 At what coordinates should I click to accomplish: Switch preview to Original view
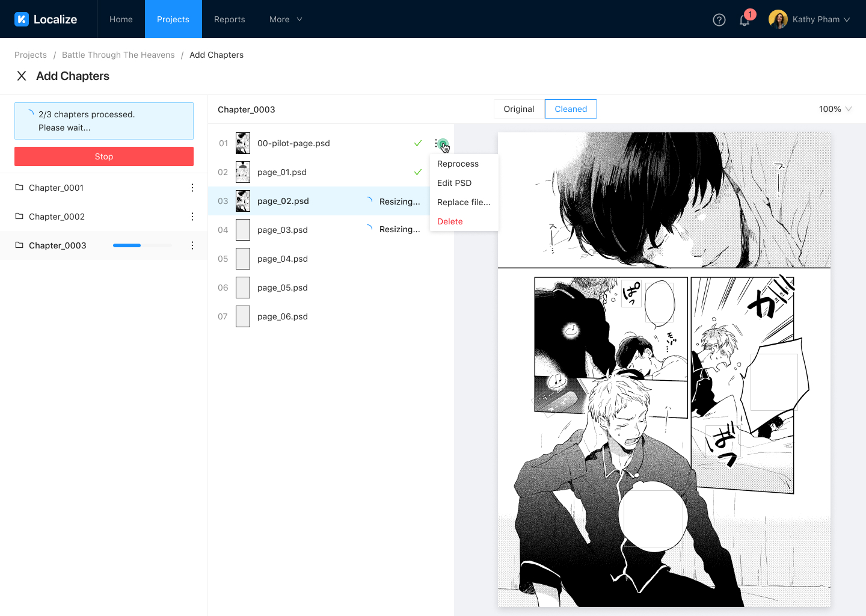[518, 109]
